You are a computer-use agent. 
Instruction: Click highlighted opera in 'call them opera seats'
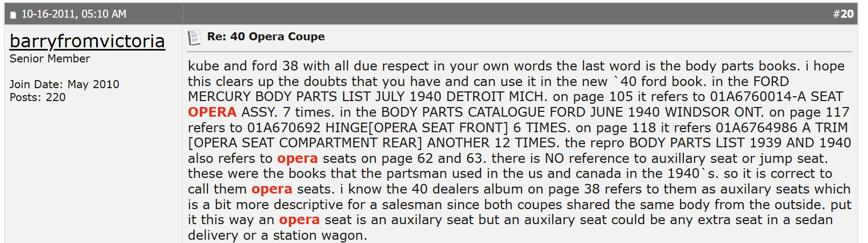[272, 189]
